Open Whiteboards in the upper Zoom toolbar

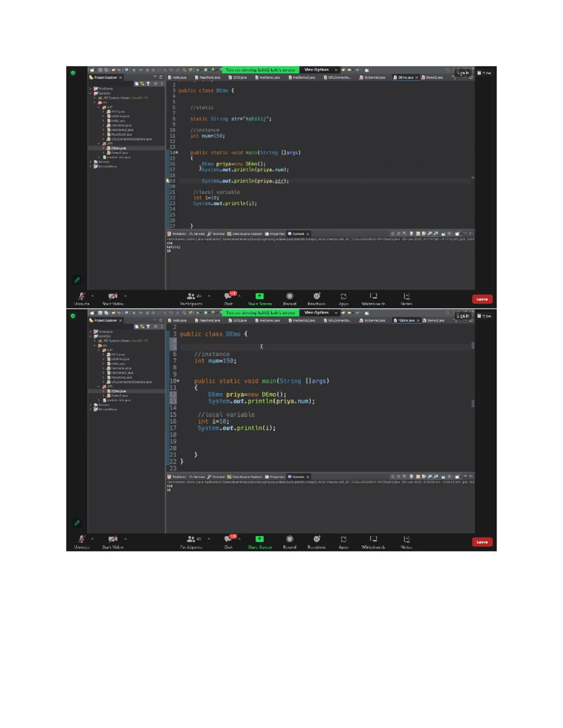pos(373,296)
